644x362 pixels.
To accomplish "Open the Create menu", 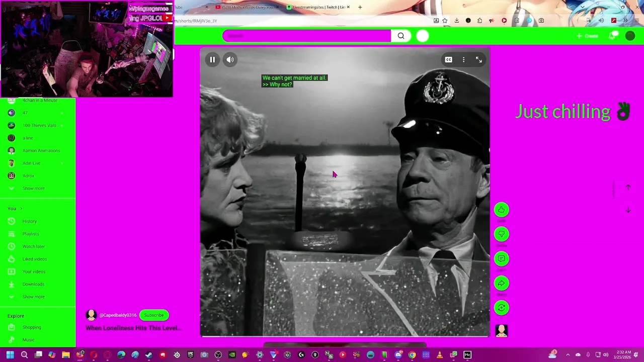I will [x=588, y=36].
